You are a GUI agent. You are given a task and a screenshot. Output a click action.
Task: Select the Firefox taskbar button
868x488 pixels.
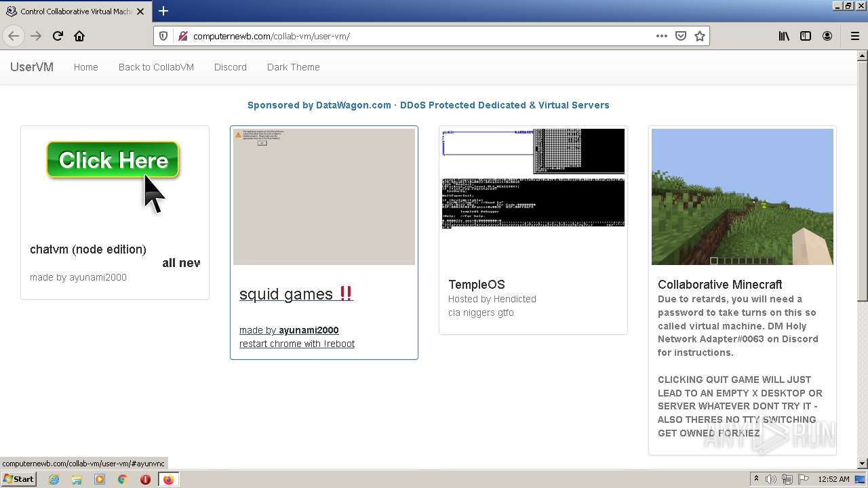click(x=168, y=479)
